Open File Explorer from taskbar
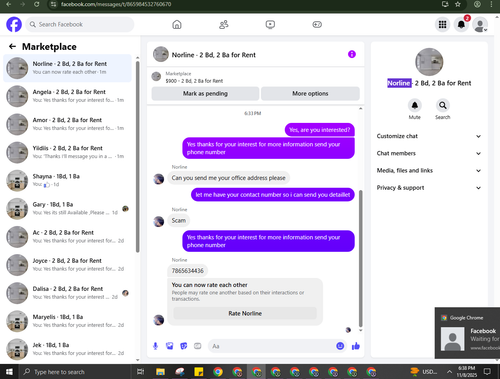This screenshot has height=379, width=500. coord(160,372)
